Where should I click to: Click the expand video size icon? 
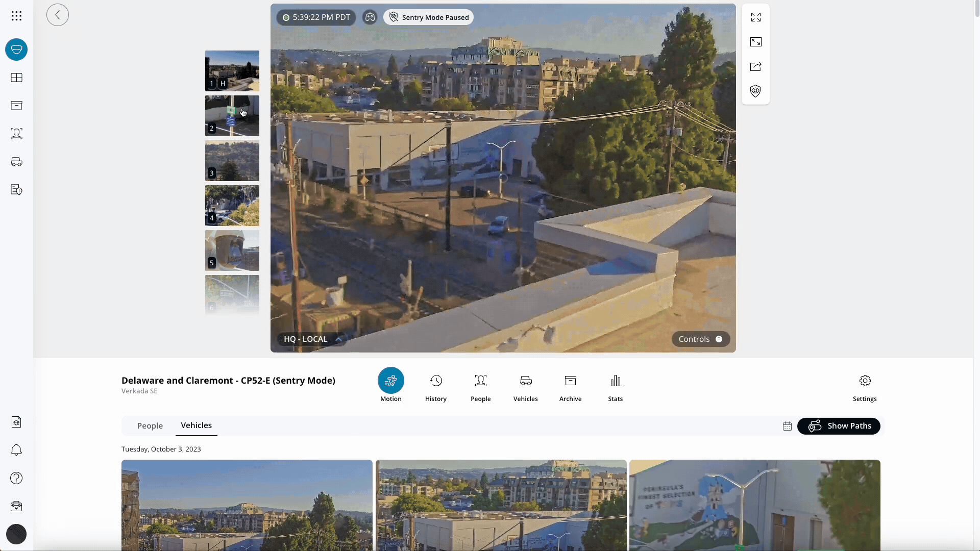coord(756,42)
